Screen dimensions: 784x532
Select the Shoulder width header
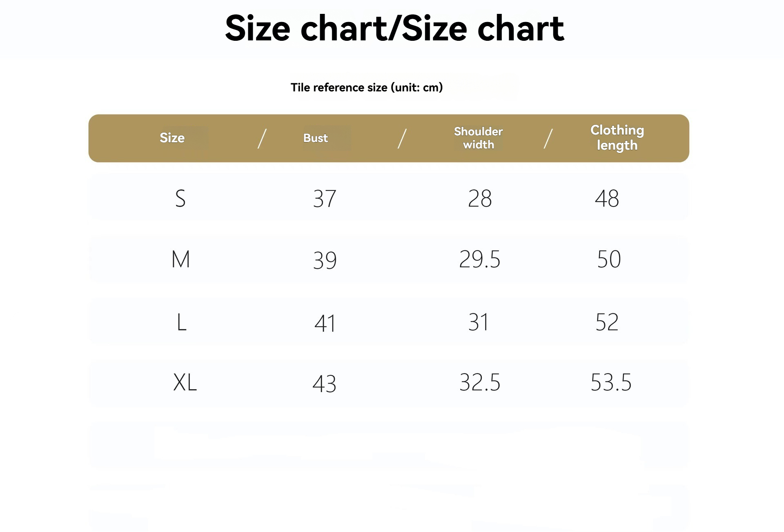pos(478,138)
